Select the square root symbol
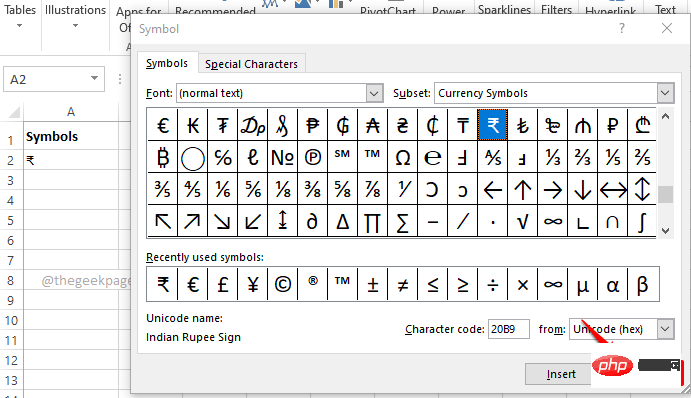 point(523,221)
